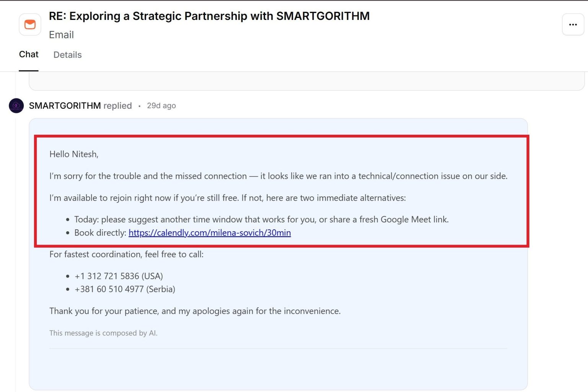The width and height of the screenshot is (588, 392).
Task: Click the 'Today: please suggest another time' bullet
Action: point(261,219)
